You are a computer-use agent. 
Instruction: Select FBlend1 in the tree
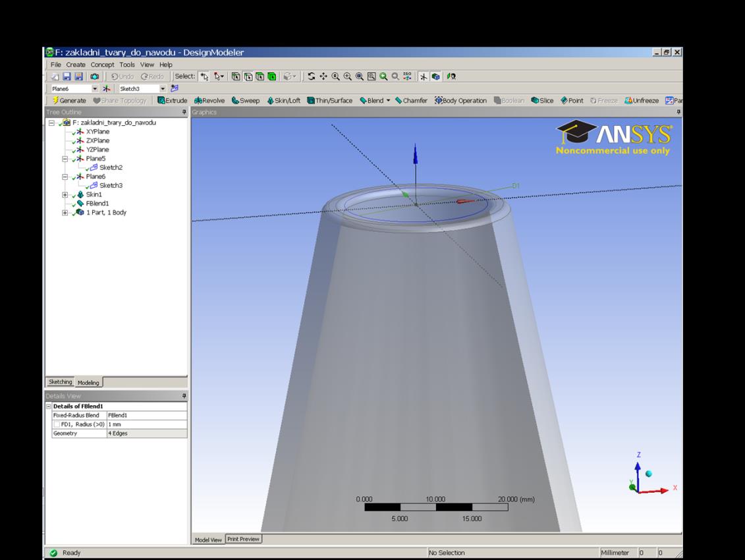tap(97, 204)
